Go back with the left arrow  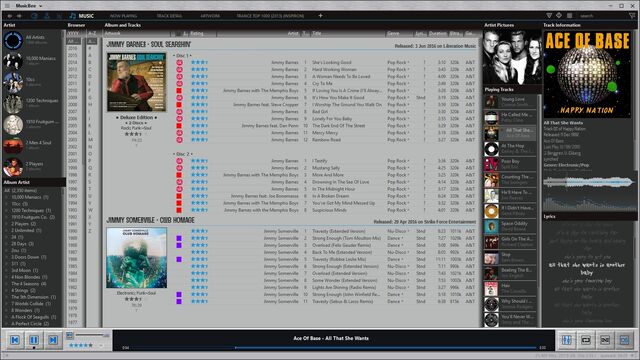click(9, 16)
